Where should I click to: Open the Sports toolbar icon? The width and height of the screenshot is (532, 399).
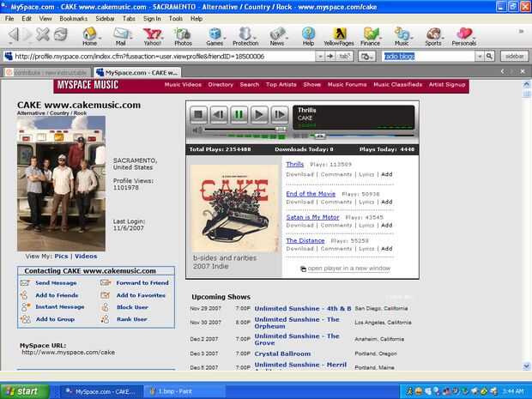pyautogui.click(x=433, y=37)
